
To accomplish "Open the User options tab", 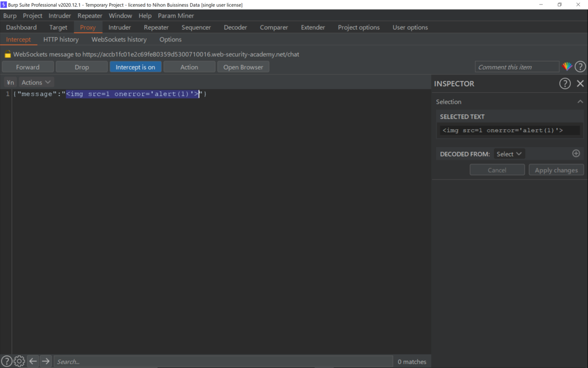I will pyautogui.click(x=410, y=27).
